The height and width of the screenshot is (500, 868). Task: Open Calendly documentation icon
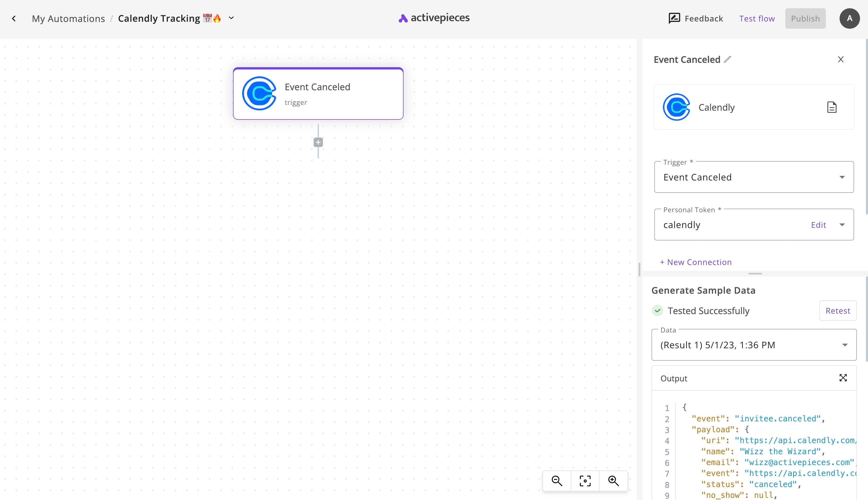(832, 107)
